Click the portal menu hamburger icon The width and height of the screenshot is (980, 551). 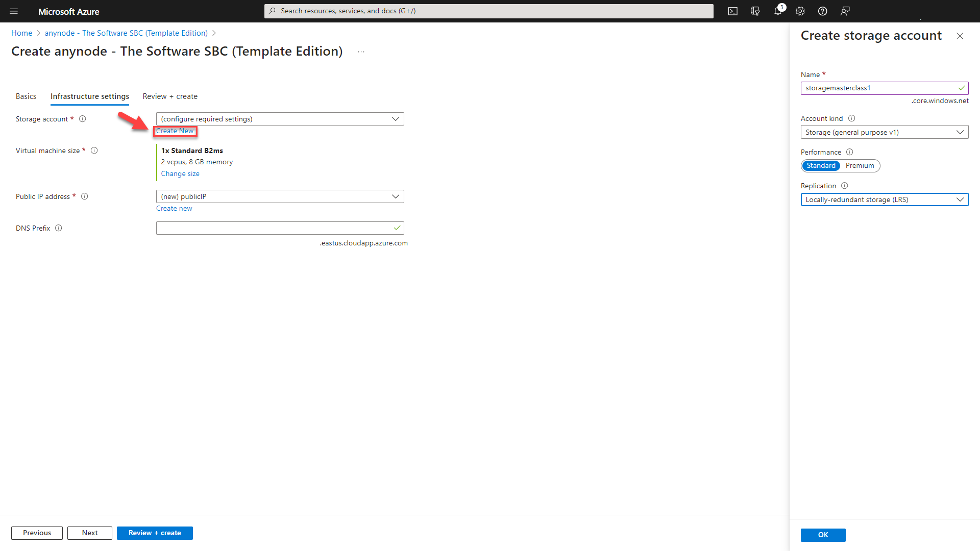pos(13,11)
